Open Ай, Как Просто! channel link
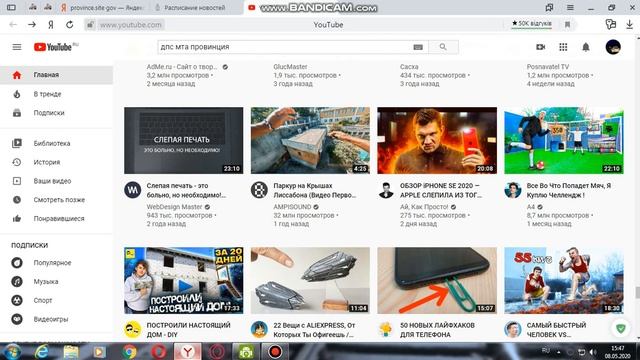This screenshot has width=640, height=360. [424, 207]
